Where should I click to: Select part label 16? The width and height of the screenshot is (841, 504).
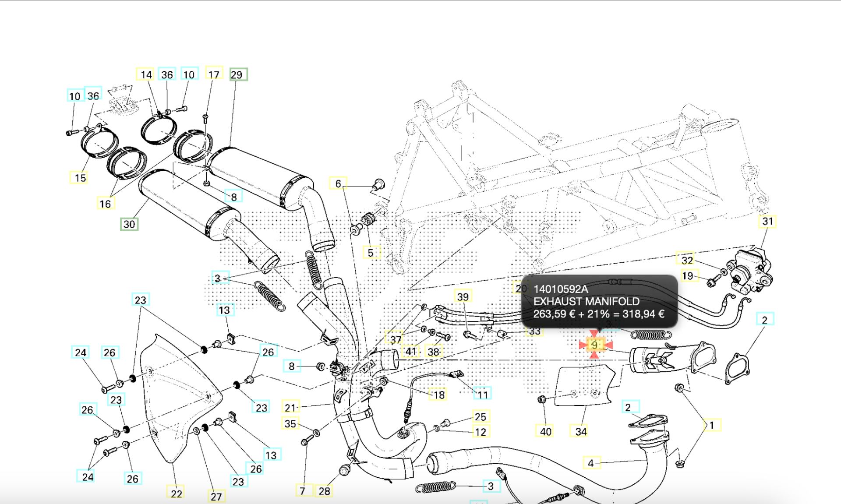pyautogui.click(x=105, y=204)
